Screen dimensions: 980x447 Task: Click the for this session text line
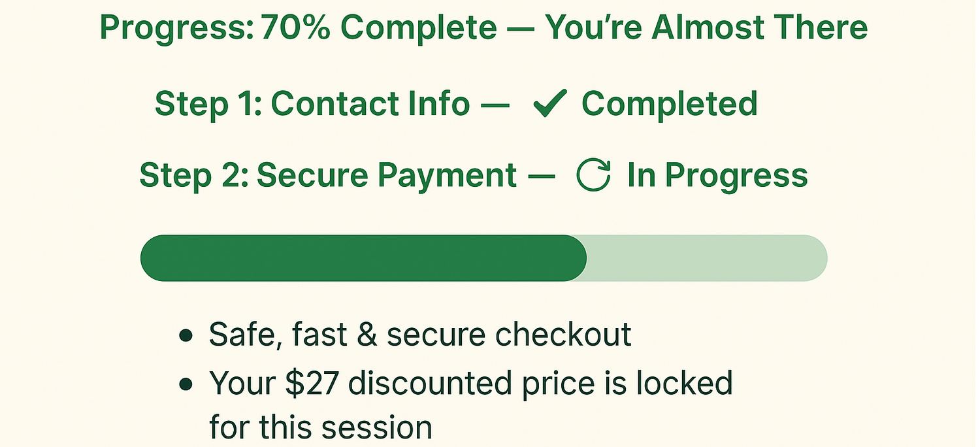click(320, 427)
